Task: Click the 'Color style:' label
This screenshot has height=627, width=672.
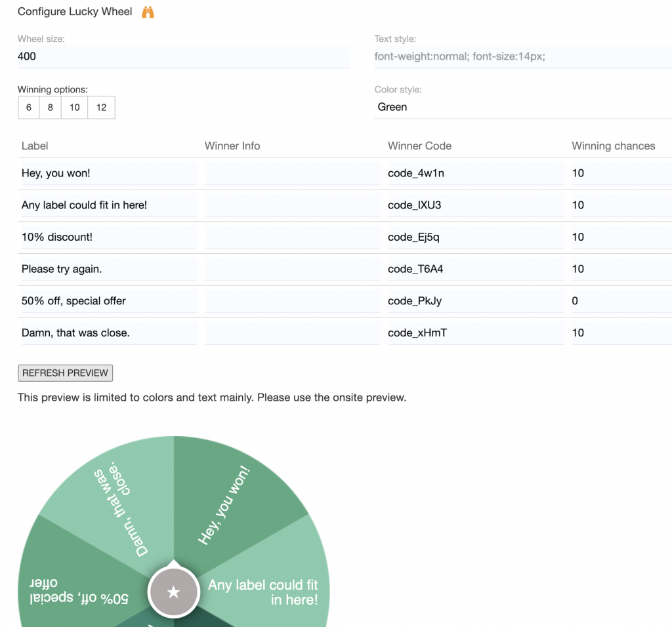Action: pyautogui.click(x=398, y=89)
